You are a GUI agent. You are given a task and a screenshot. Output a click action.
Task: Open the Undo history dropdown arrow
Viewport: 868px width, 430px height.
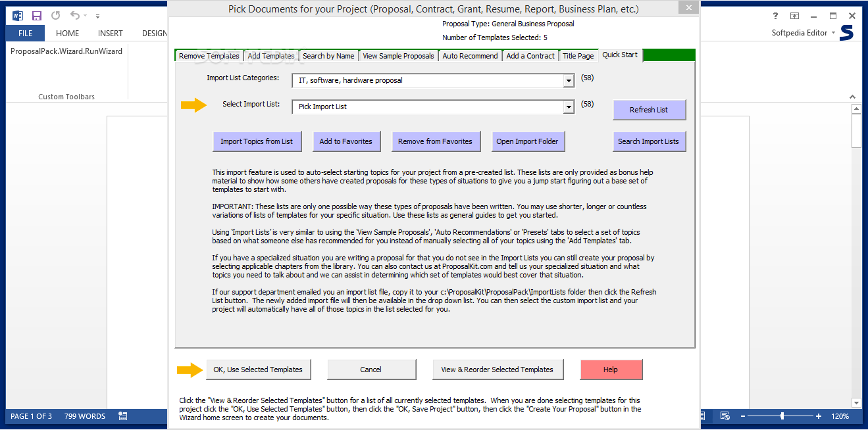(86, 16)
